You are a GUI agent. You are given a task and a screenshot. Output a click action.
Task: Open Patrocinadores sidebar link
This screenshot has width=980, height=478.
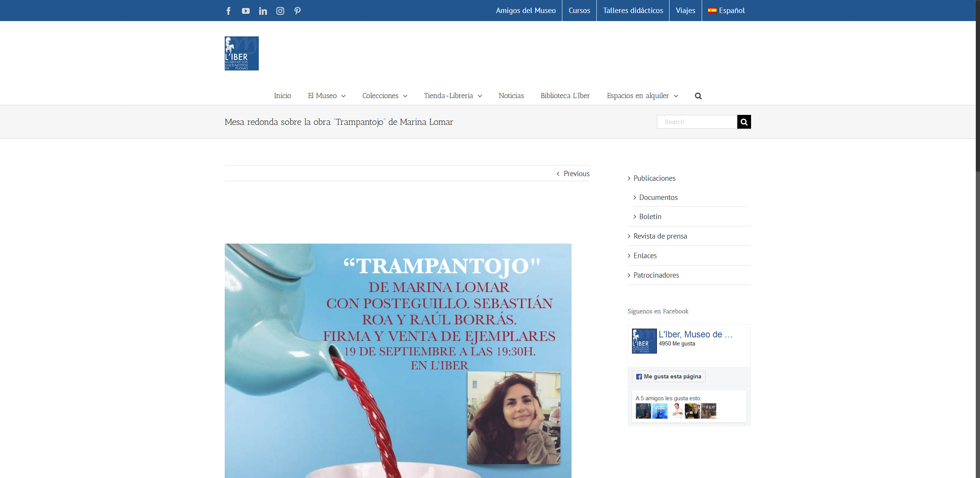(656, 275)
